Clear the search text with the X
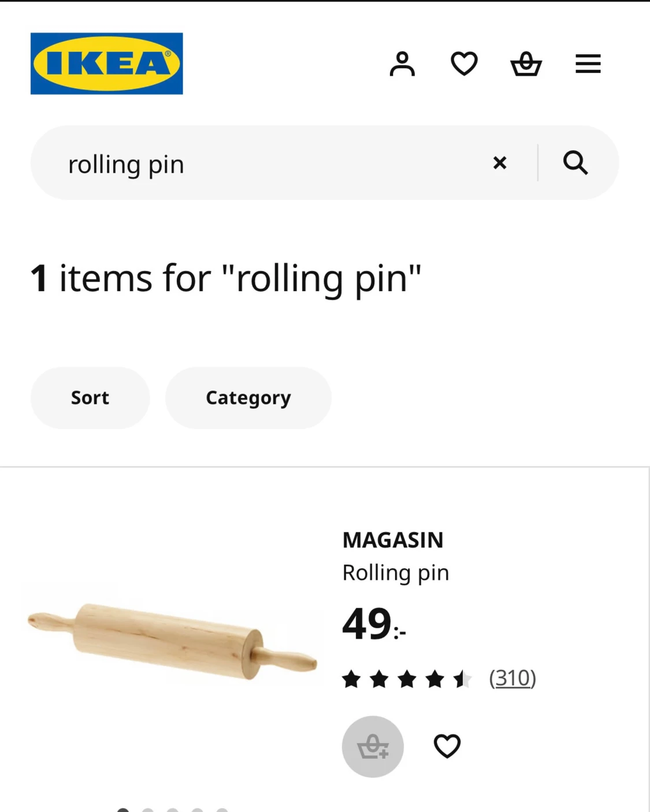650x812 pixels. pyautogui.click(x=500, y=163)
